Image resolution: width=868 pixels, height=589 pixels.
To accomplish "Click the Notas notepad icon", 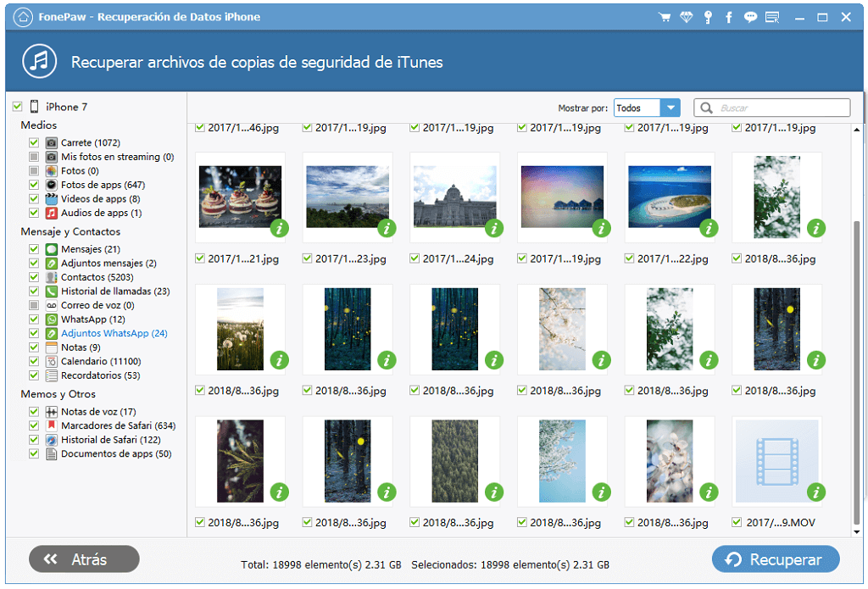I will click(x=52, y=347).
